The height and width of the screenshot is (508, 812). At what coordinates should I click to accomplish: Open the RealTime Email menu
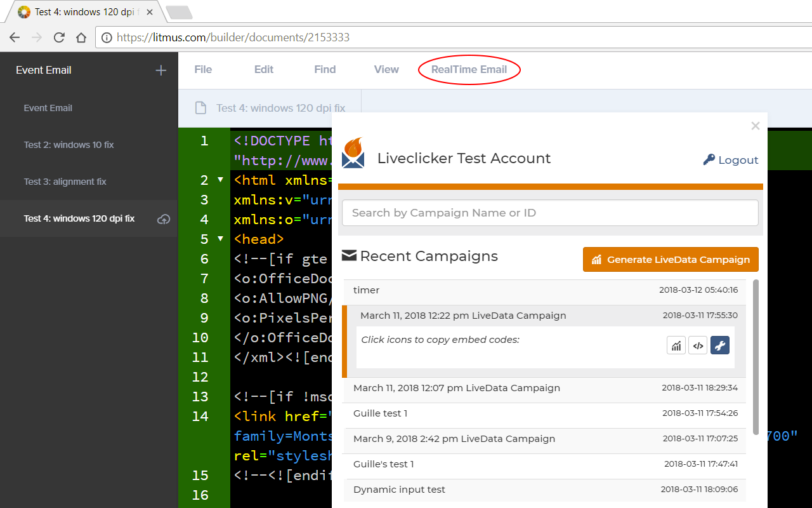click(x=469, y=70)
